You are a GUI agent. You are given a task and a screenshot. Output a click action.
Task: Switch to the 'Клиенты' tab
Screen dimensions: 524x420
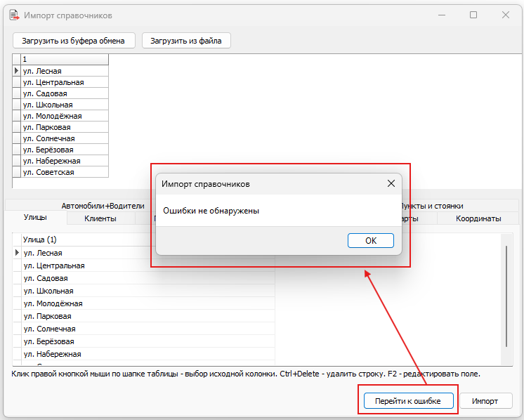tap(100, 218)
